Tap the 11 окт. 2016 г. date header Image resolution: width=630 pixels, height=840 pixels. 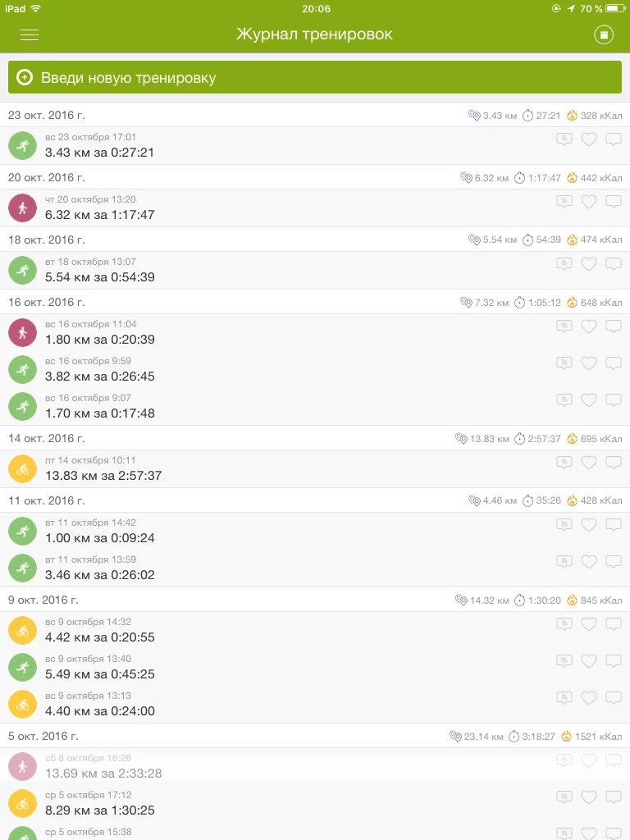(47, 500)
